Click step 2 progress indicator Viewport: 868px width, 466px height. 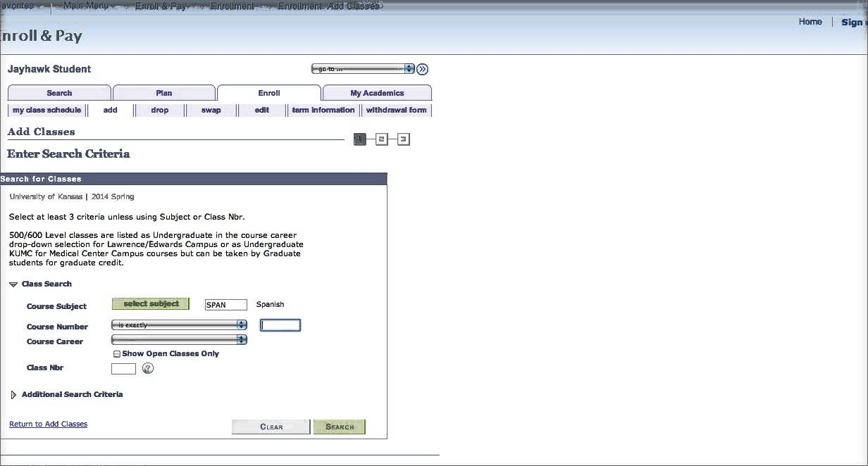[x=381, y=139]
